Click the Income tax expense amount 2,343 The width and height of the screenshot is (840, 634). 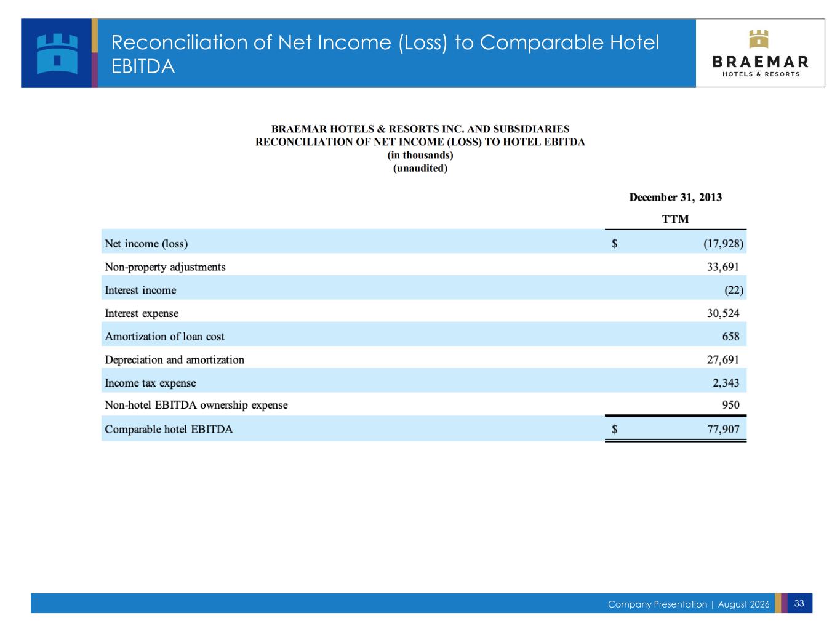(726, 383)
